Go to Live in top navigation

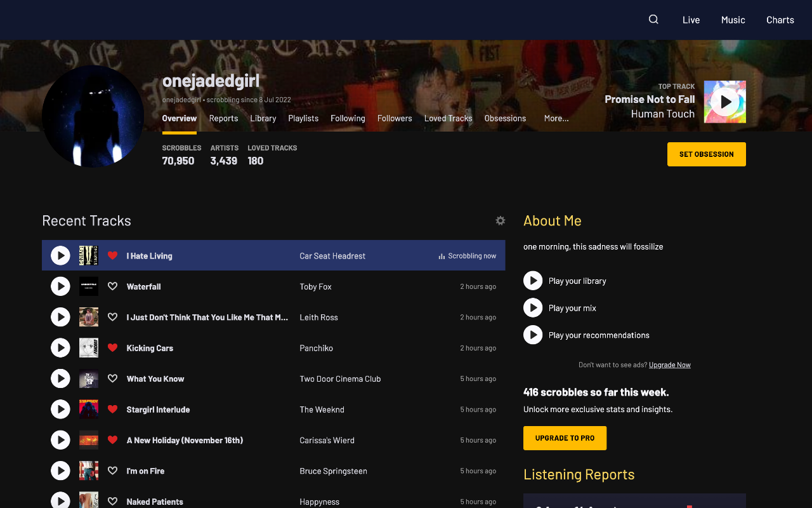tap(691, 20)
